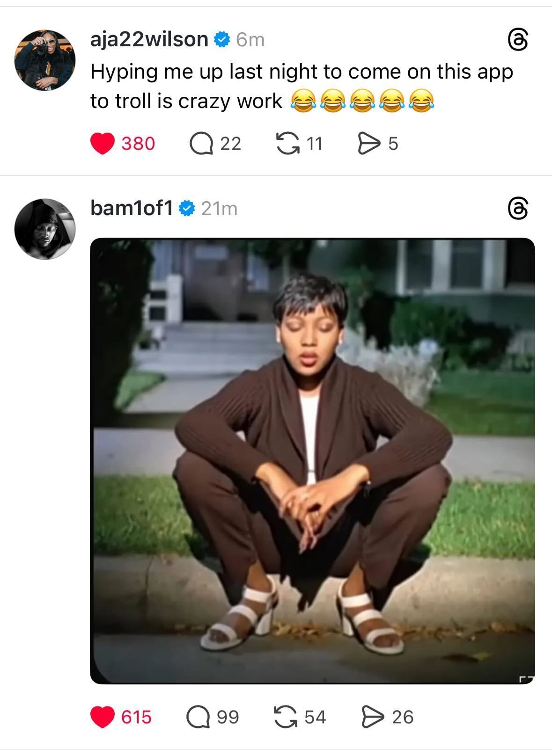Image resolution: width=552 pixels, height=756 pixels.
Task: Tap bam1of1's verified badge
Action: [x=187, y=209]
